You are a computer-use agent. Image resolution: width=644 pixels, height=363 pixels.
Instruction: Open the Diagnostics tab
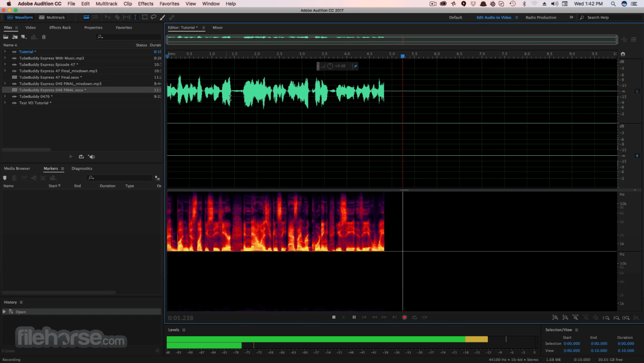[82, 168]
